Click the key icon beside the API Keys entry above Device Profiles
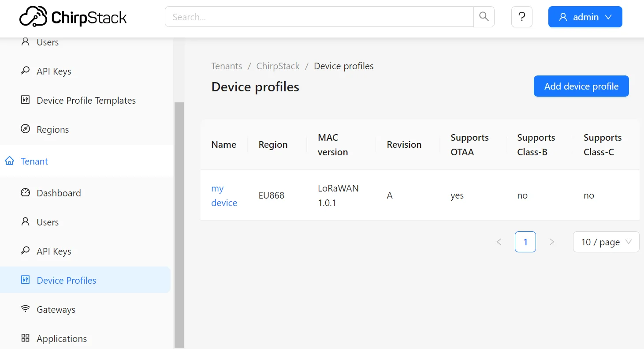 pyautogui.click(x=26, y=251)
